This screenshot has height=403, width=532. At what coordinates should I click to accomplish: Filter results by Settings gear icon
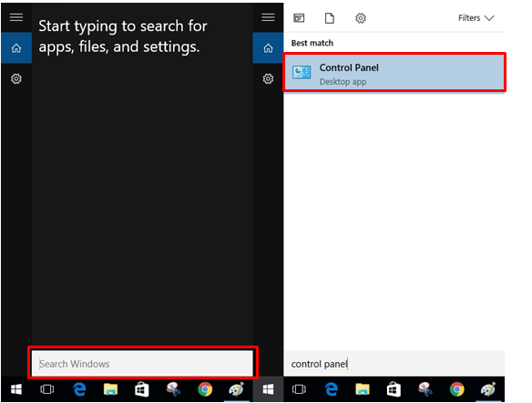(x=361, y=18)
